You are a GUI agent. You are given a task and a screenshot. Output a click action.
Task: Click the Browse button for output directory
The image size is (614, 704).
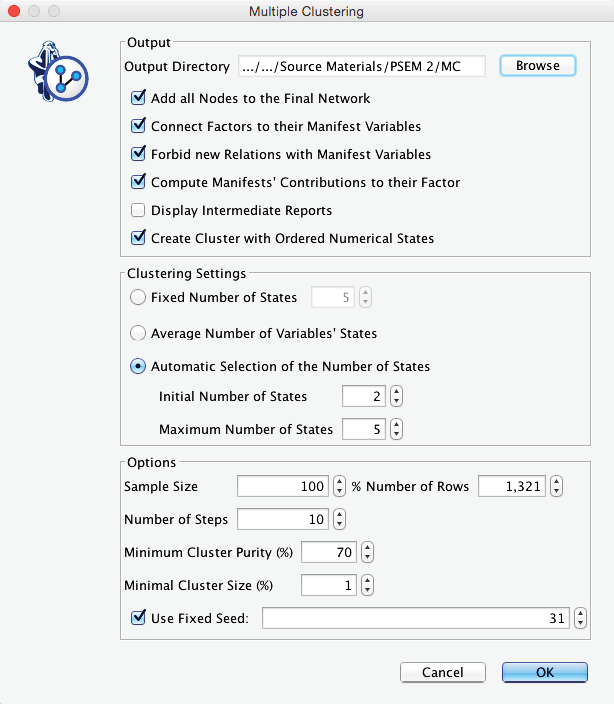[x=538, y=66]
